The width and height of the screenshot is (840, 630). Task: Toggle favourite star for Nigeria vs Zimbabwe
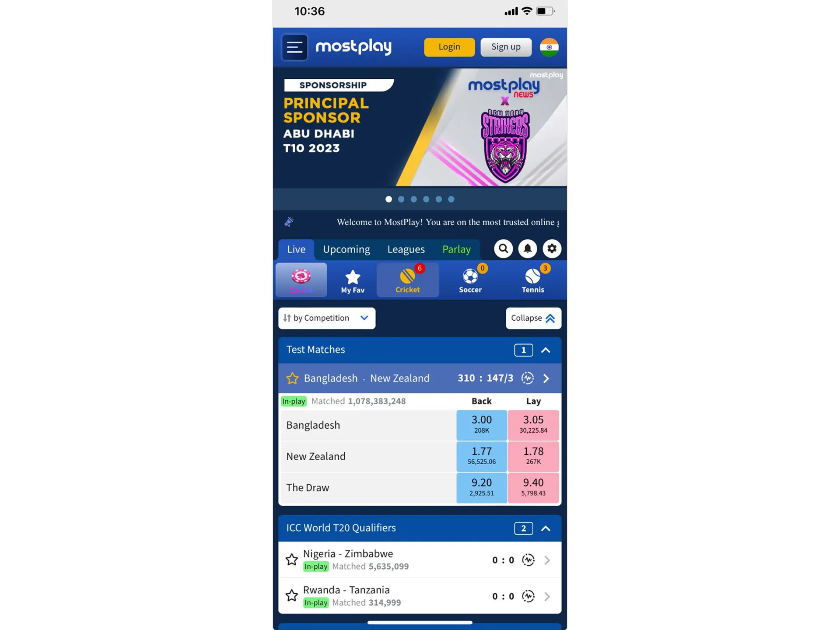[x=291, y=559]
